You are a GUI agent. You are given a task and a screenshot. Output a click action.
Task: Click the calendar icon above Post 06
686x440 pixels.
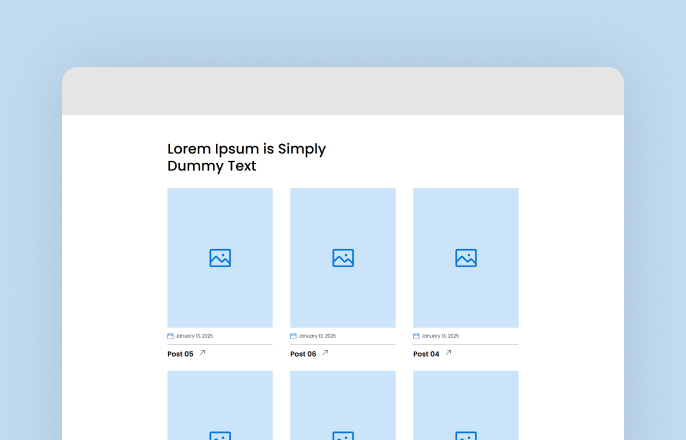(293, 336)
